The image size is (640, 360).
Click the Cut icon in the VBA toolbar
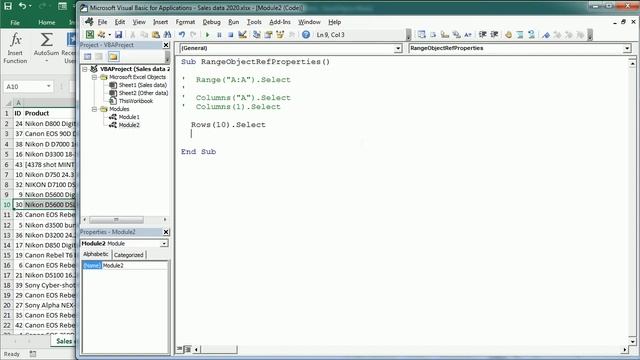(x=132, y=35)
